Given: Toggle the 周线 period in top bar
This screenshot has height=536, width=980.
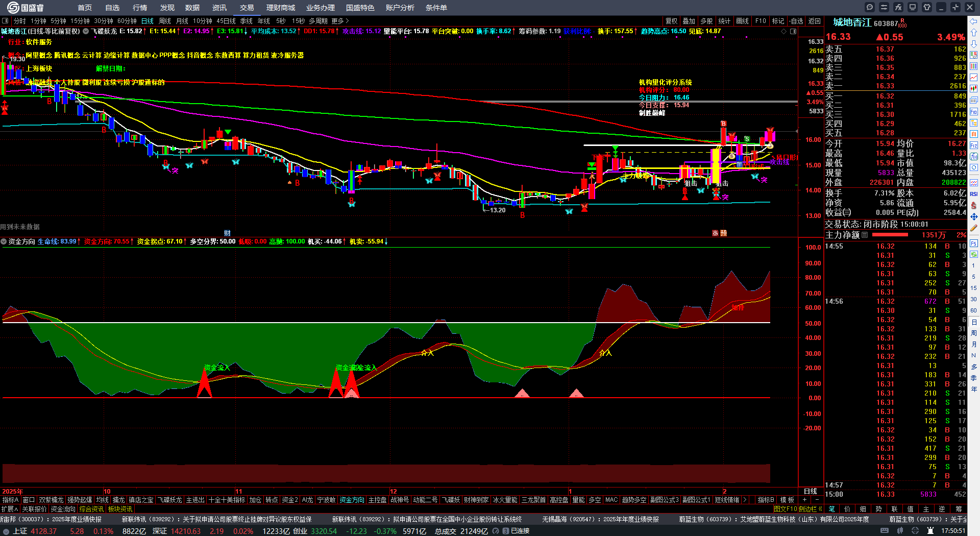Looking at the screenshot, I should coord(165,21).
